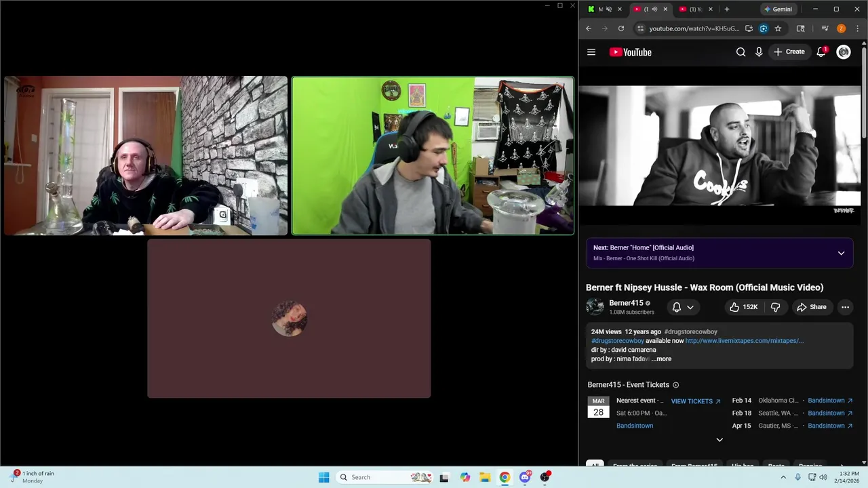Screen dimensions: 868x488
Task: Select the green-screen webcam tile
Action: click(433, 155)
